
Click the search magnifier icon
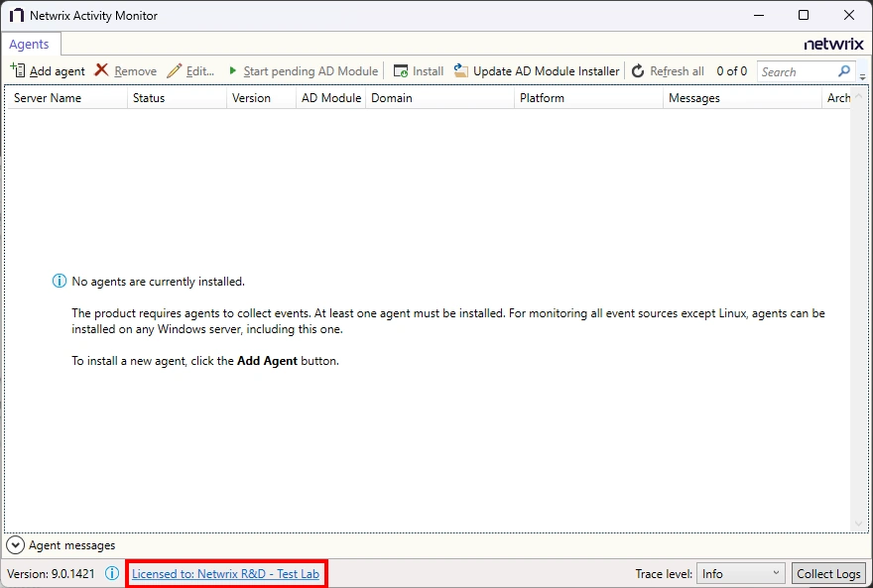[841, 71]
